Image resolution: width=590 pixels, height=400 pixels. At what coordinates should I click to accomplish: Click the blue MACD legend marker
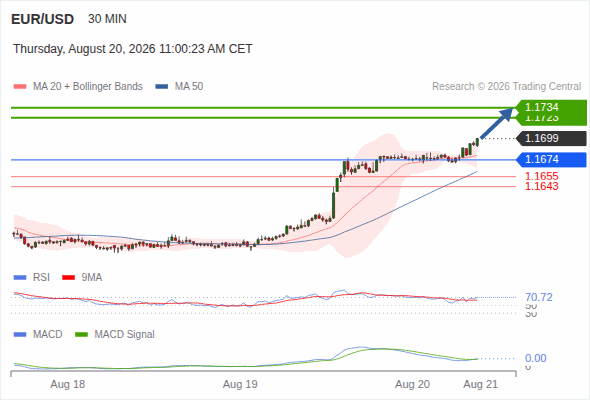coord(20,335)
